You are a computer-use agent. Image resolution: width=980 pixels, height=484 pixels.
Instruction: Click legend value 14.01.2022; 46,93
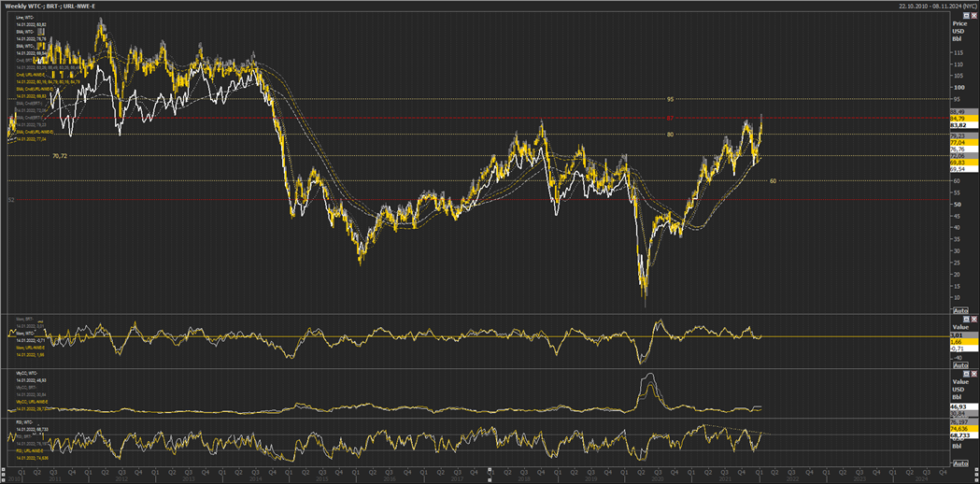[x=31, y=380]
